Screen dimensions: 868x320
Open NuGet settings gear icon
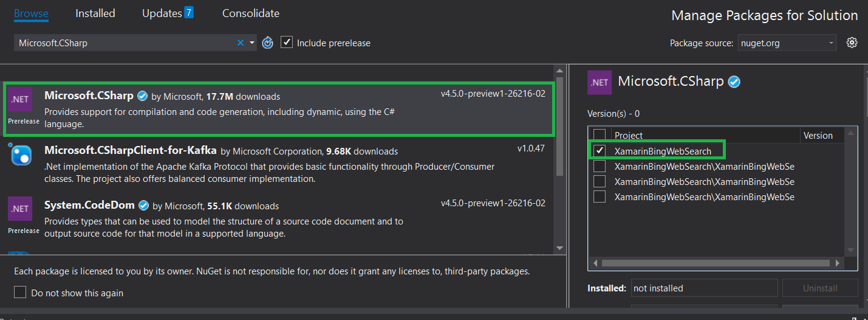click(x=852, y=42)
